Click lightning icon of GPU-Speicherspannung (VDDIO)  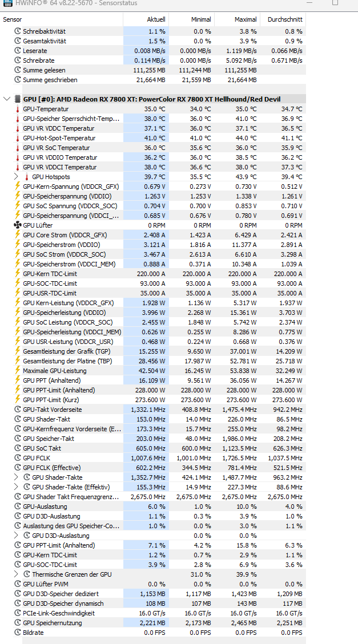pos(18,196)
